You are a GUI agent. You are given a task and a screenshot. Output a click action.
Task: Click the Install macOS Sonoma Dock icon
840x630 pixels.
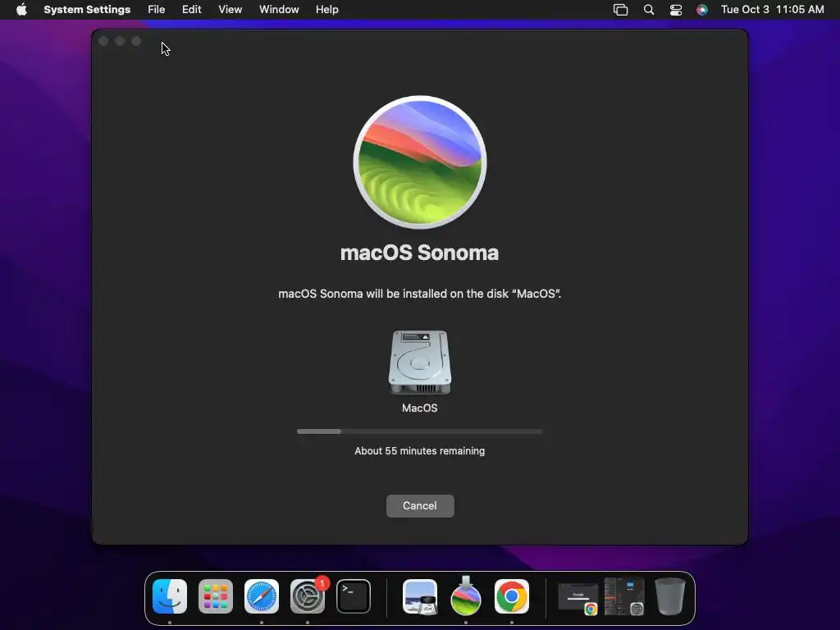[x=466, y=596]
